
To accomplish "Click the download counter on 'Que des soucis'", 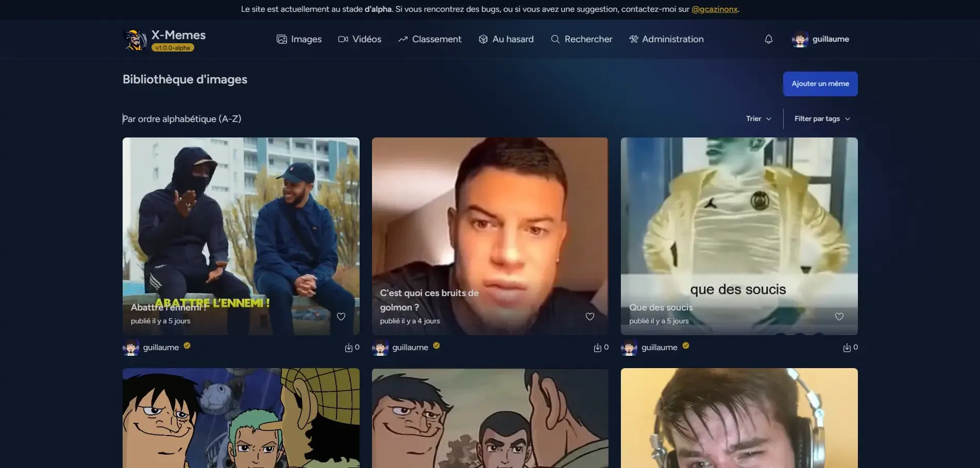I will (850, 347).
